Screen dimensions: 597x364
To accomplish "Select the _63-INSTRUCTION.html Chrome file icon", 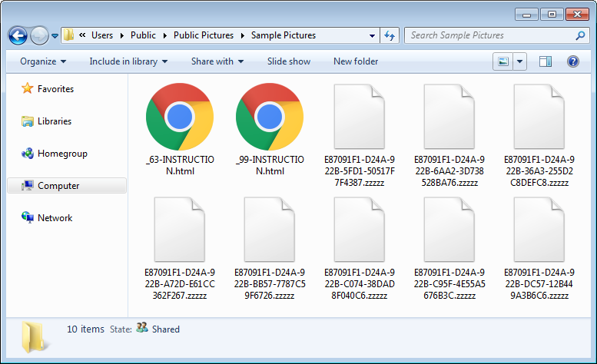I will click(180, 117).
